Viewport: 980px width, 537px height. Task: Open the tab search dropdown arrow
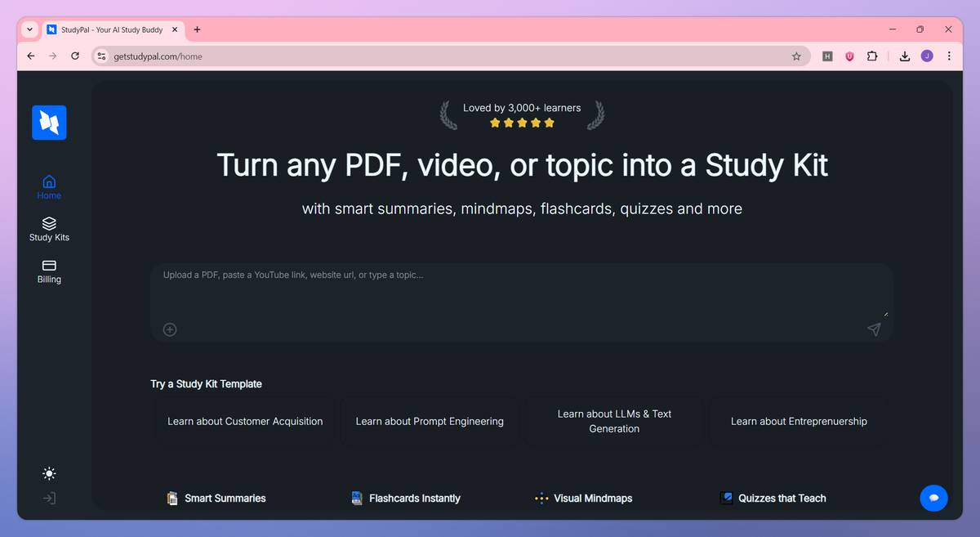[29, 29]
